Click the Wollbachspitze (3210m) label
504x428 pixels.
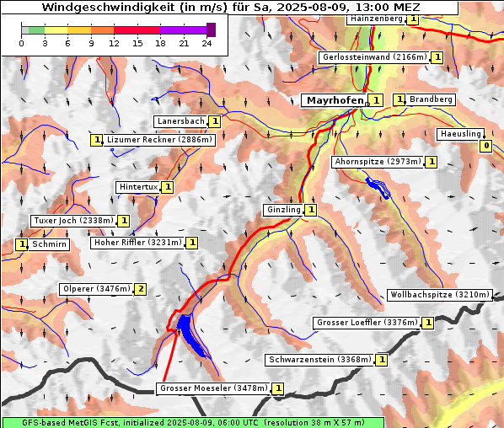click(x=440, y=295)
